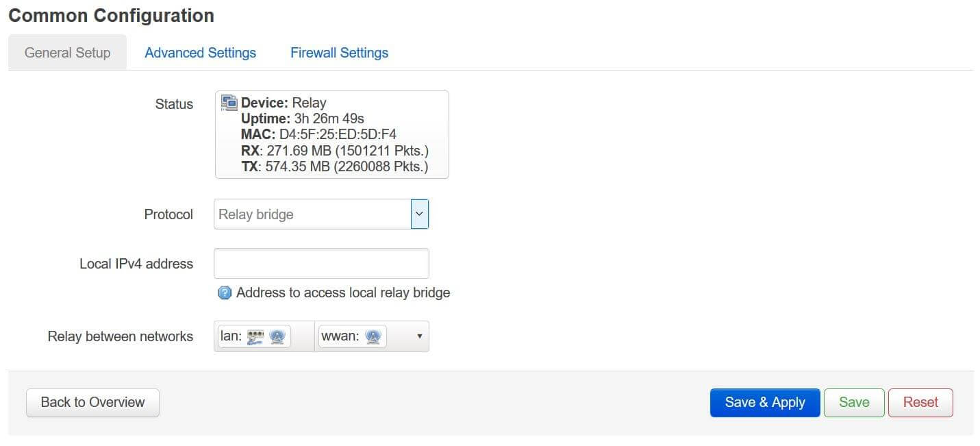The width and height of the screenshot is (980, 446).
Task: Open the Relay between networks dropdown arrow
Action: click(x=418, y=336)
